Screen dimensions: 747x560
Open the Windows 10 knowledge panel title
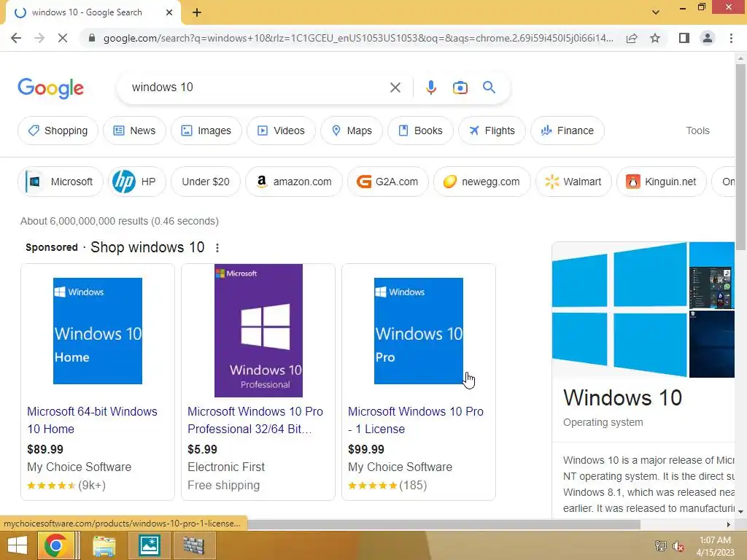click(x=623, y=397)
